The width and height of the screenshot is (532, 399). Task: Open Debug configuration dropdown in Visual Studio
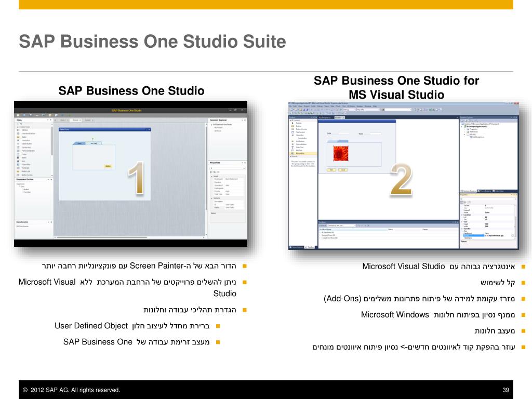click(350, 110)
